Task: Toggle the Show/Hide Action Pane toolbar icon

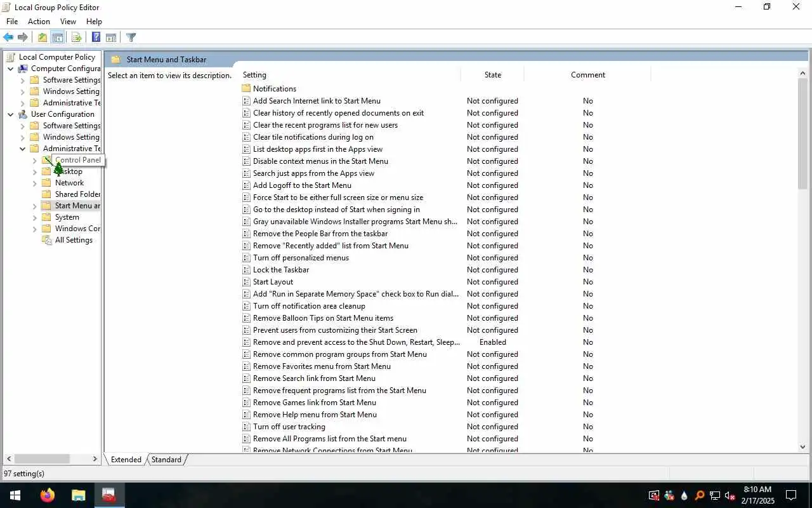Action: (x=111, y=37)
